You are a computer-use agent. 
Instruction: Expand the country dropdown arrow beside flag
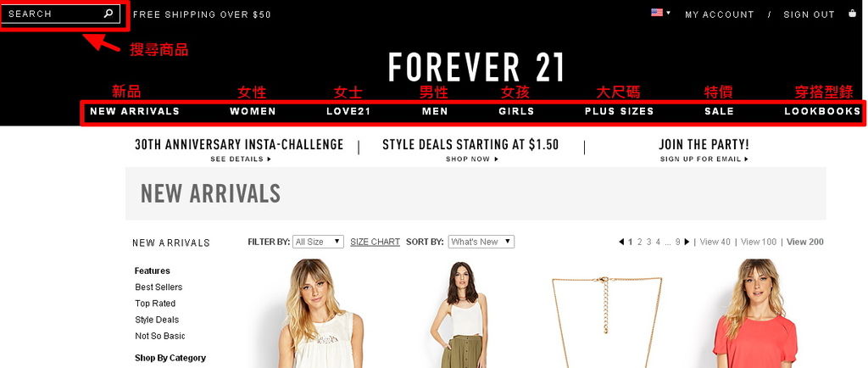pyautogui.click(x=668, y=12)
